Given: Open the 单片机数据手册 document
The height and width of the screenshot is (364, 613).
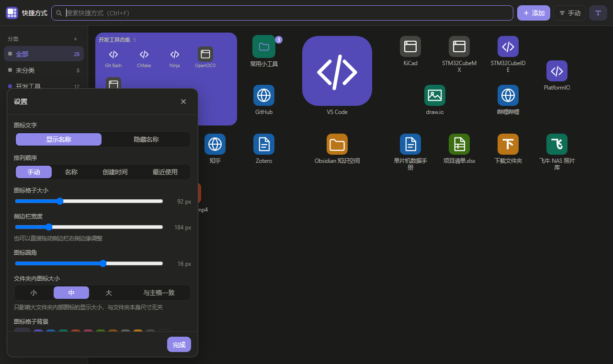Looking at the screenshot, I should coord(410,151).
